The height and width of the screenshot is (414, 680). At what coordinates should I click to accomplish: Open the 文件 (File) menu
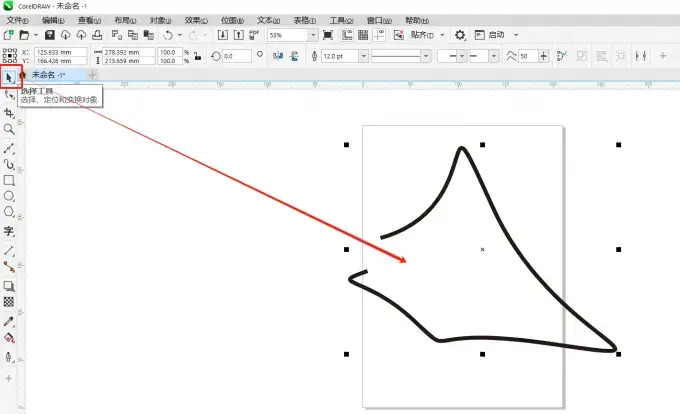click(18, 19)
